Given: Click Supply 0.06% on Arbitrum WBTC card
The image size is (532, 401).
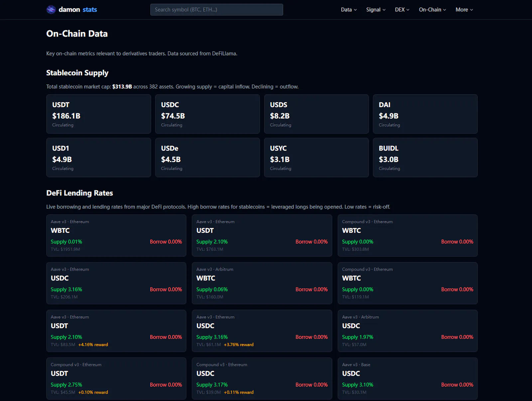Looking at the screenshot, I should click(x=212, y=289).
